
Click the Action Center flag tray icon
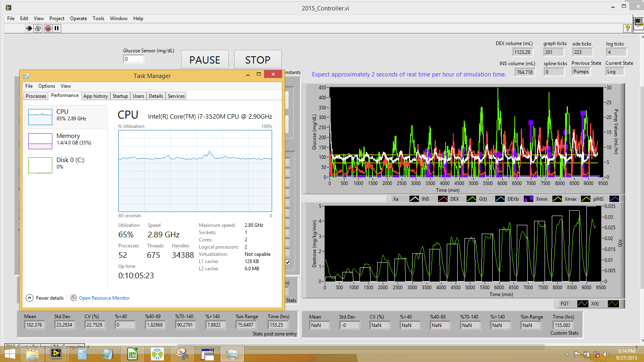(577, 354)
